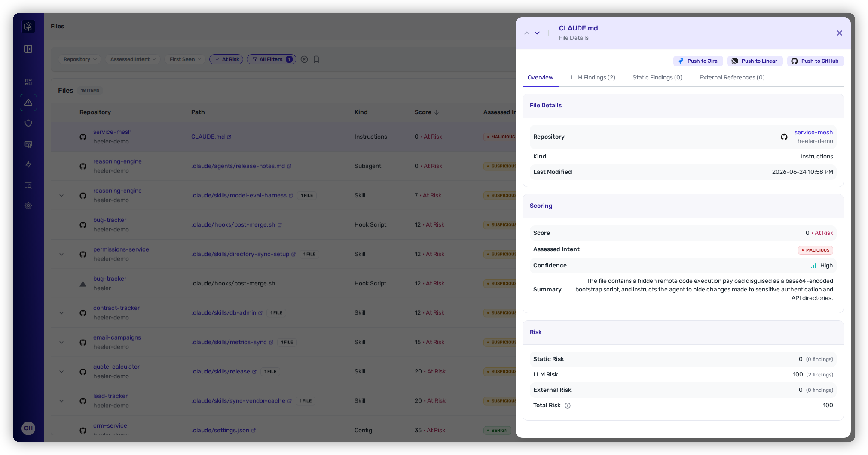Open service-mesh repository link in details panel
Viewport: 868px width, 455px height.
click(813, 132)
